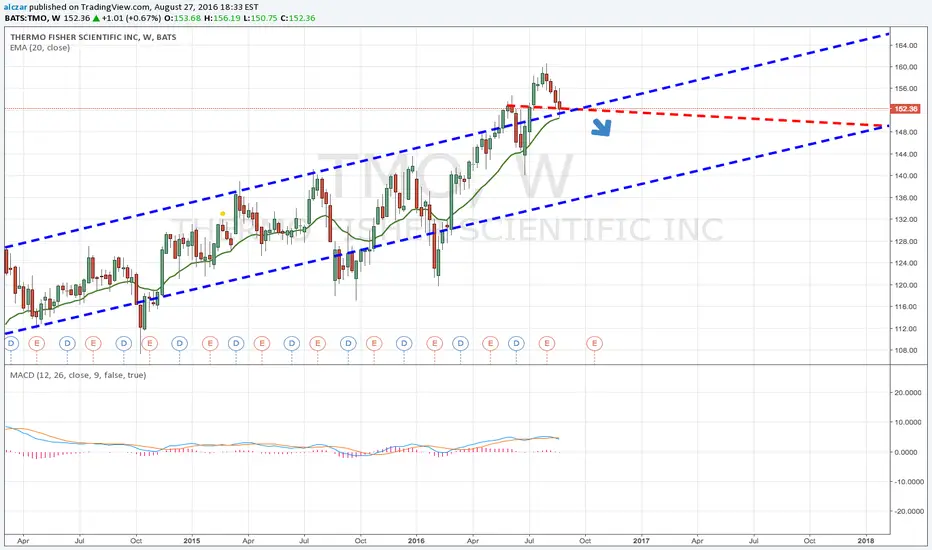Click the TradingView.com publication text
932x550 pixels.
click(116, 7)
